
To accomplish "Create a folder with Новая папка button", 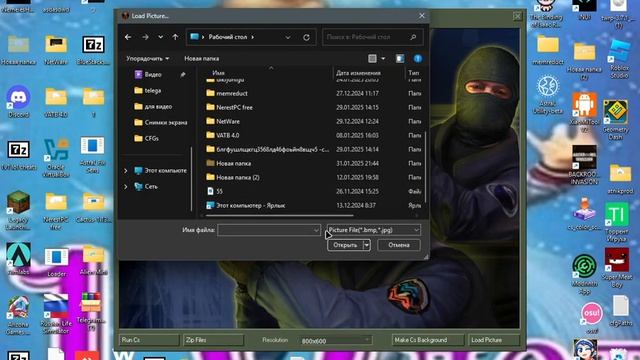I will [202, 58].
